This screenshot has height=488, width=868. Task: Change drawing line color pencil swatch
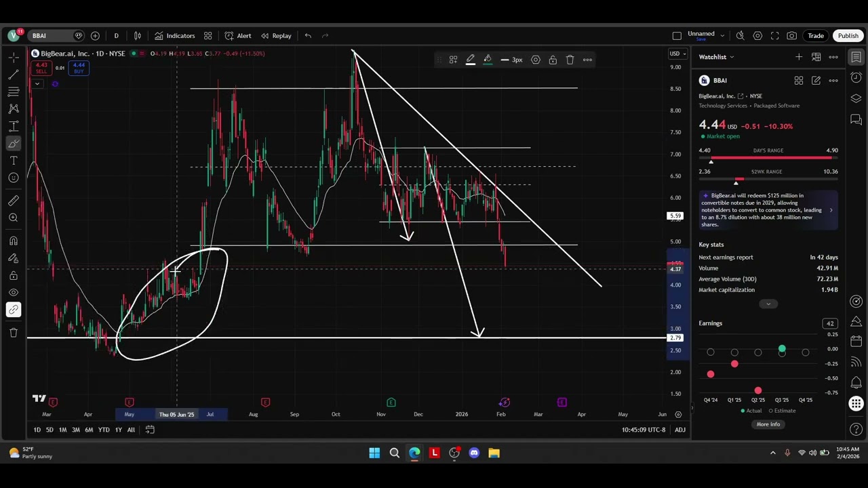(x=471, y=60)
